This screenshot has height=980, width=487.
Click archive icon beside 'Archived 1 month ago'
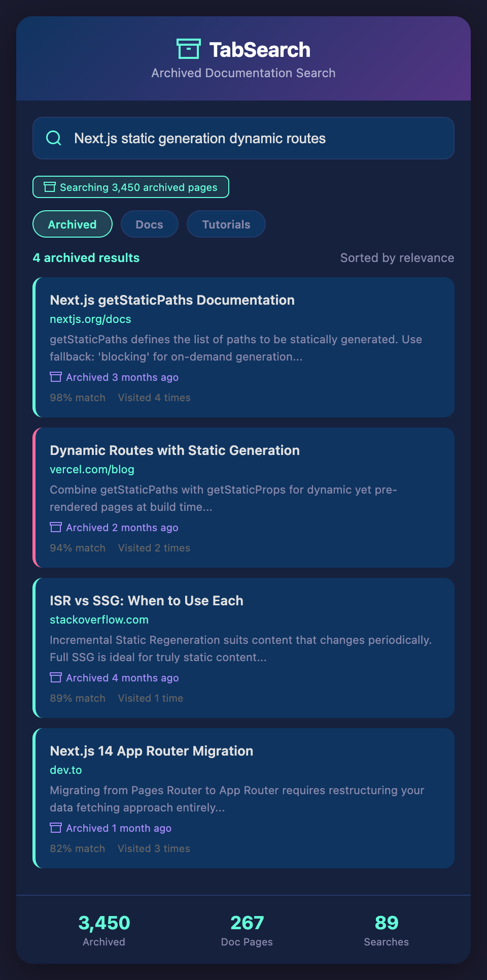[x=56, y=828]
